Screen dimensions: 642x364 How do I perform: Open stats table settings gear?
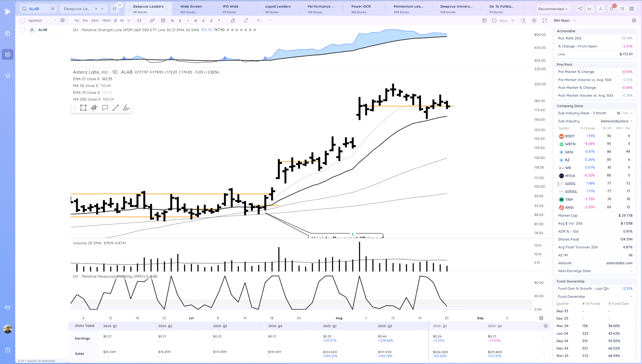click(x=546, y=326)
